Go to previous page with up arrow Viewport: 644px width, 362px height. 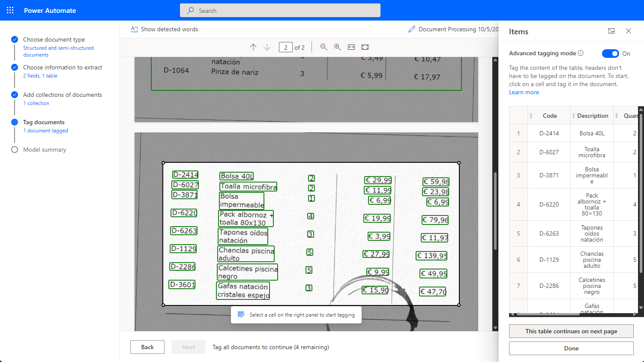coord(253,47)
